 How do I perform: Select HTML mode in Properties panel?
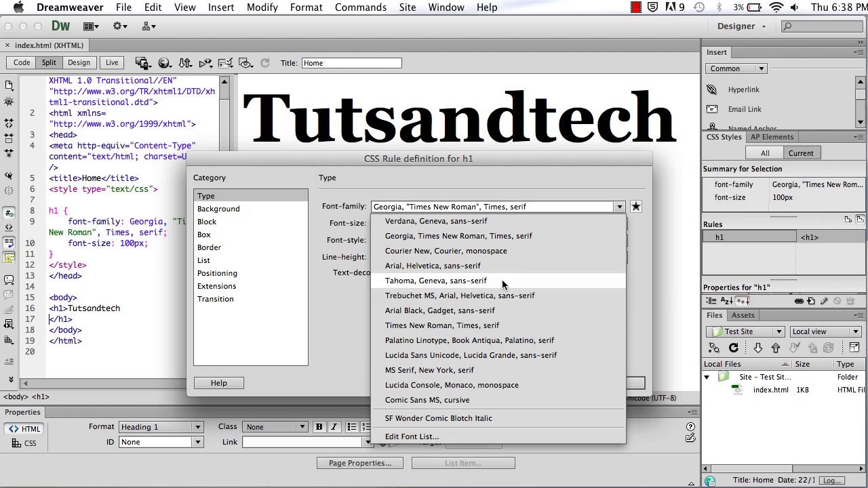tap(24, 428)
